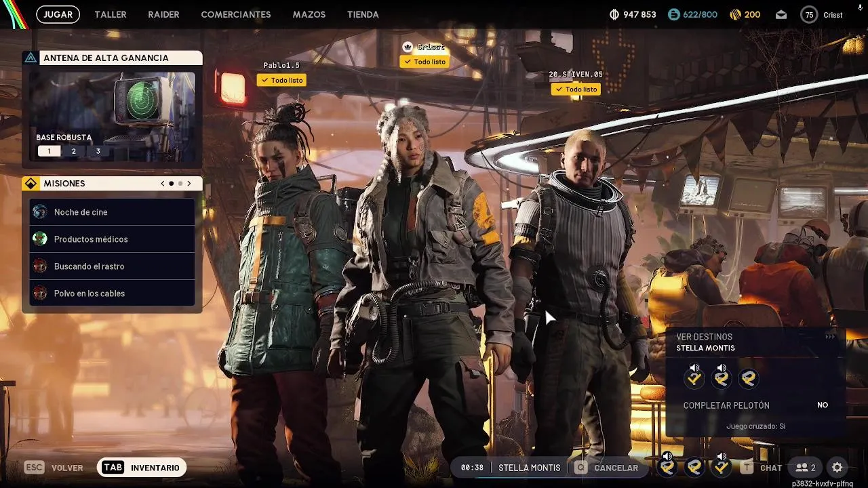Screen dimensions: 868x488
Task: Click the radar antenna project thumbnail
Action: click(113, 116)
